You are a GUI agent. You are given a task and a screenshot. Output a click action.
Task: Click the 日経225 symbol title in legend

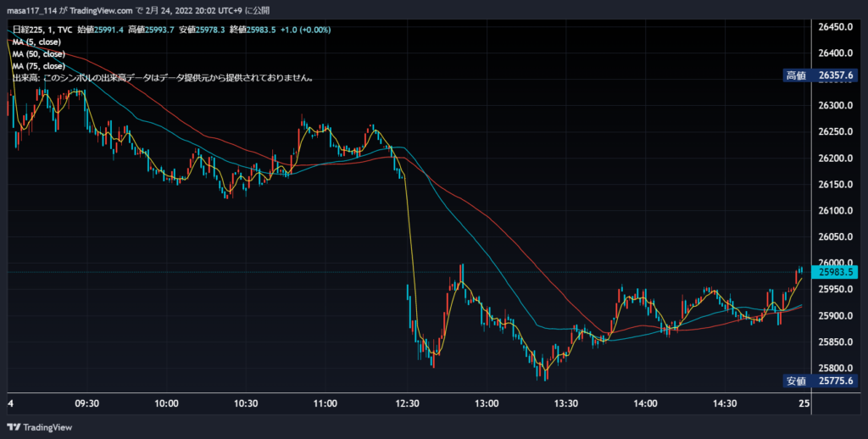coord(26,30)
